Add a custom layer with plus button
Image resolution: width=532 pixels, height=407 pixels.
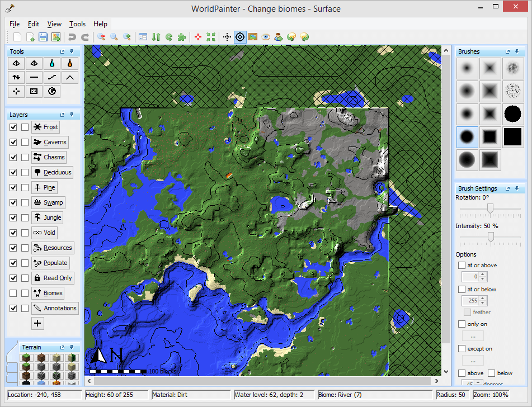pos(37,323)
